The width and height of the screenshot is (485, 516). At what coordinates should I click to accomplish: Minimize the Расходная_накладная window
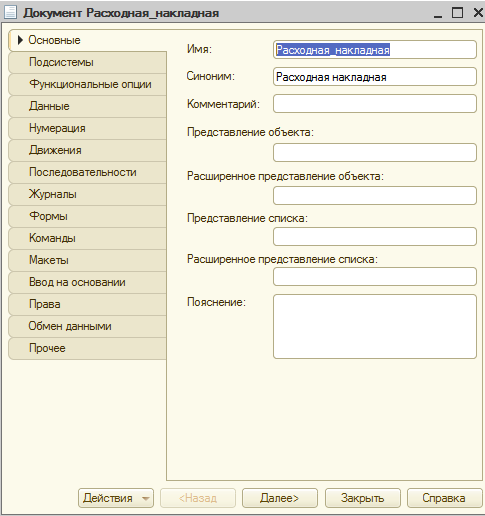(438, 13)
